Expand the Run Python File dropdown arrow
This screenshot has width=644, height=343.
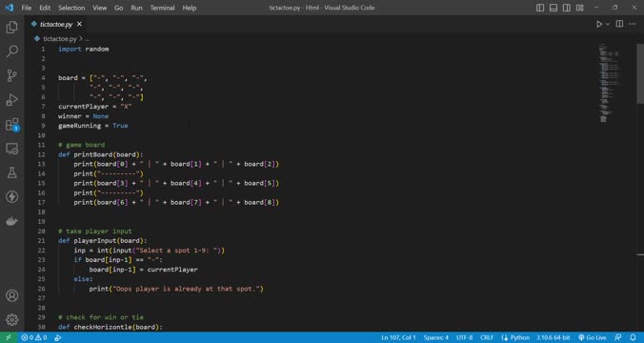608,24
